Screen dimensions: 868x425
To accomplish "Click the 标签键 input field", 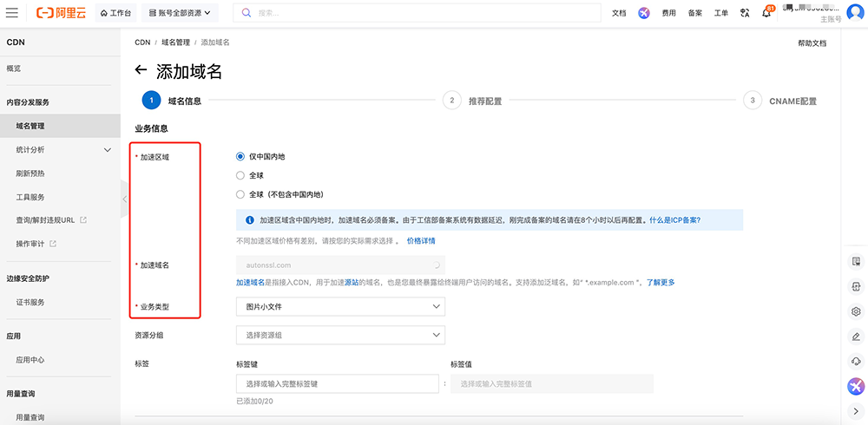I will pos(339,383).
